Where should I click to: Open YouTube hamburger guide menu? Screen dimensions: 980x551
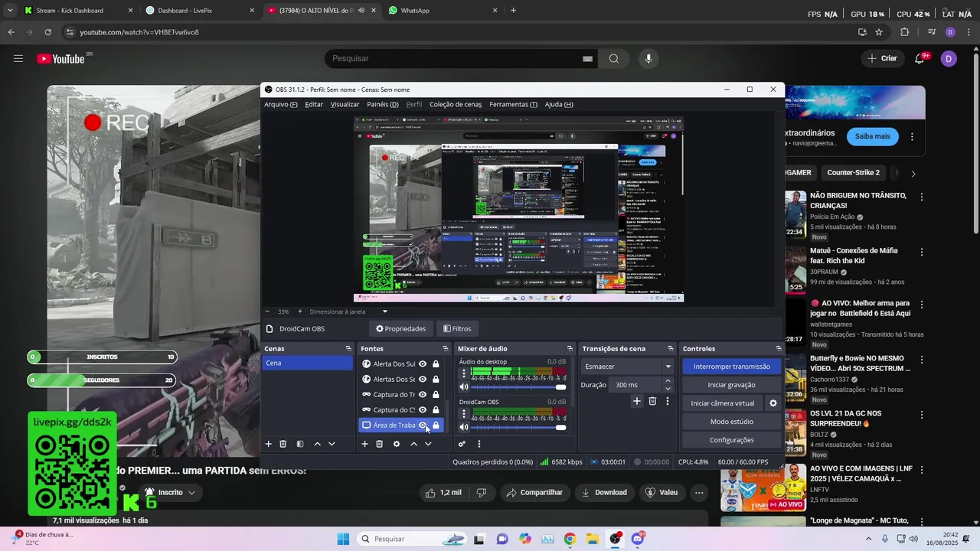[18, 59]
